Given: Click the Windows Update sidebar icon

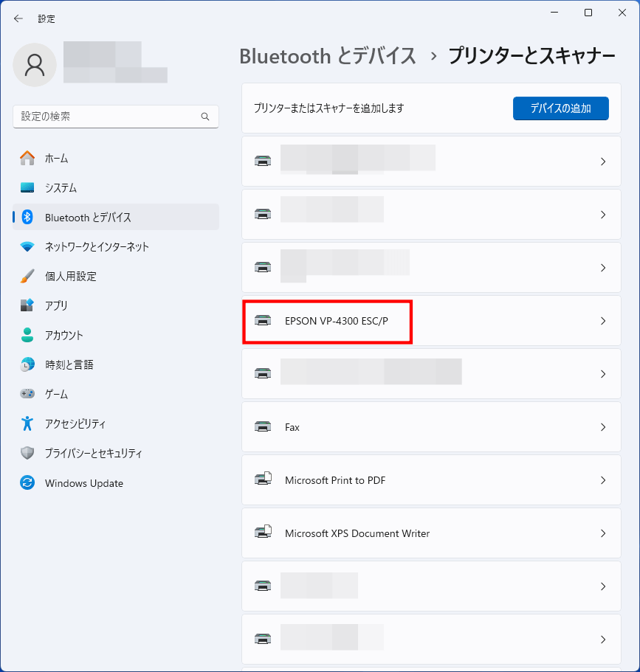Looking at the screenshot, I should [27, 483].
